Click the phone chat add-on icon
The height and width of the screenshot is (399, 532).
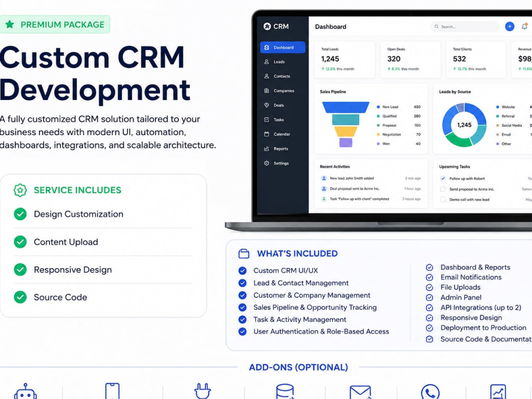430,392
